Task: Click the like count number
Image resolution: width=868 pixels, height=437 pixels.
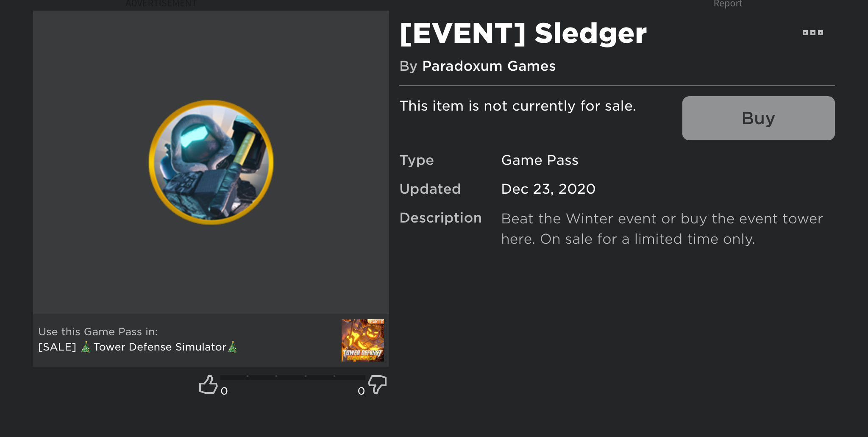Action: [224, 391]
